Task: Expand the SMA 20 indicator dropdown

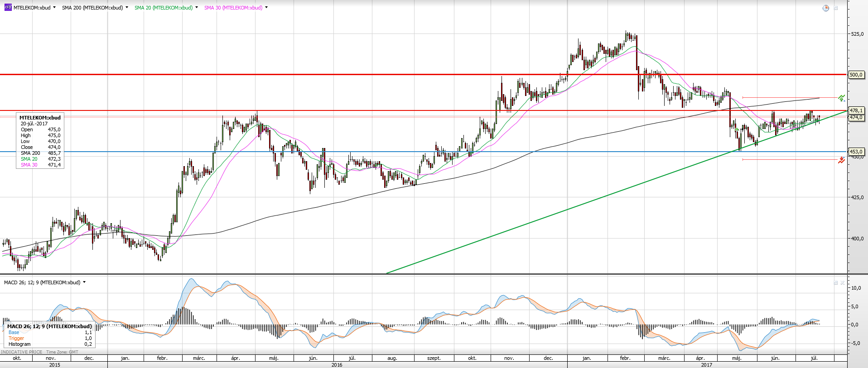Action: [197, 8]
